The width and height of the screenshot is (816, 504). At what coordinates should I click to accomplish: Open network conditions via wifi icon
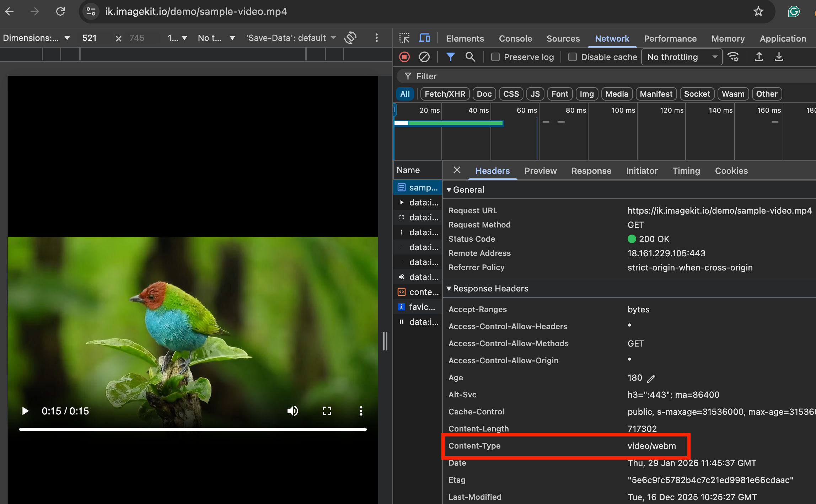coord(734,57)
